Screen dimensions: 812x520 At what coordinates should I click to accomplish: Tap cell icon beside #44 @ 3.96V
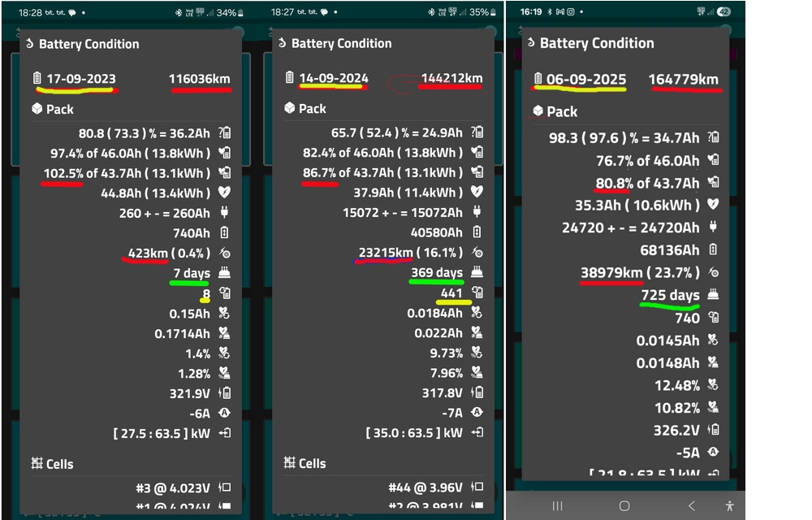point(477,487)
